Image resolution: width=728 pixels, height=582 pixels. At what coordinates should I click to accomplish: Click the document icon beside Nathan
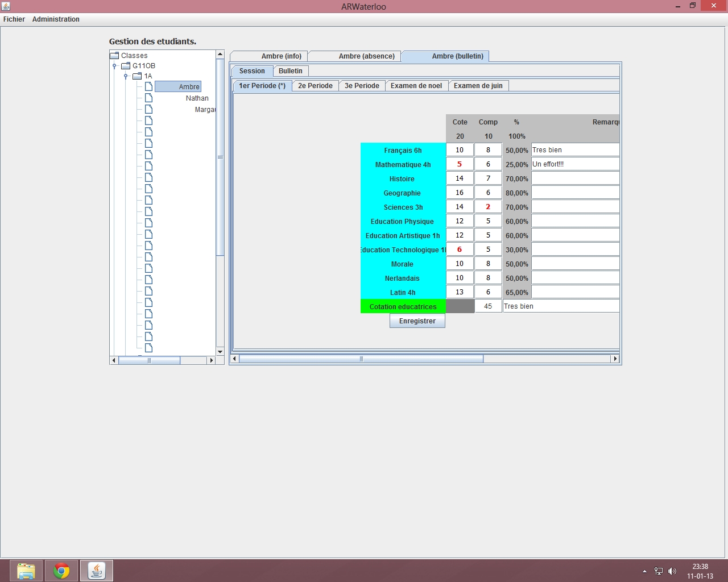coord(148,98)
